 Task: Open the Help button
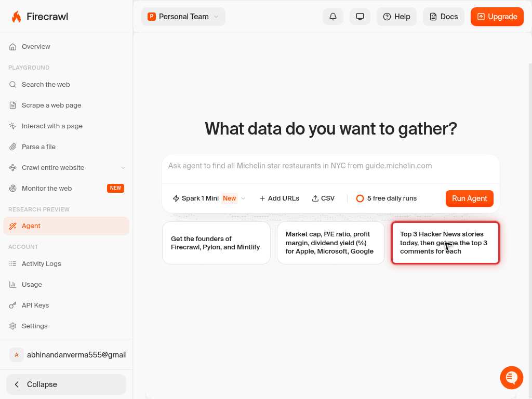pos(396,17)
